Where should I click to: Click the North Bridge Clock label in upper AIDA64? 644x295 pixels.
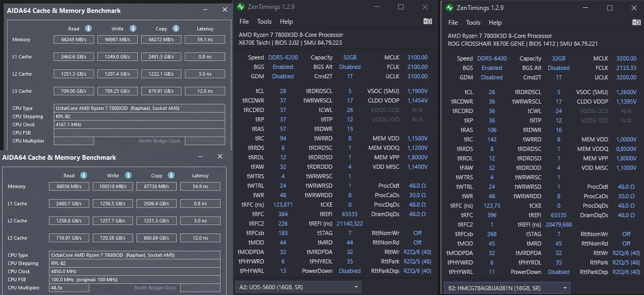[160, 141]
